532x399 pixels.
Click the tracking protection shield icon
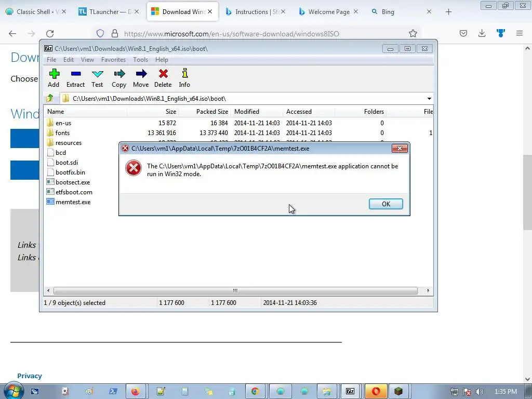100,33
